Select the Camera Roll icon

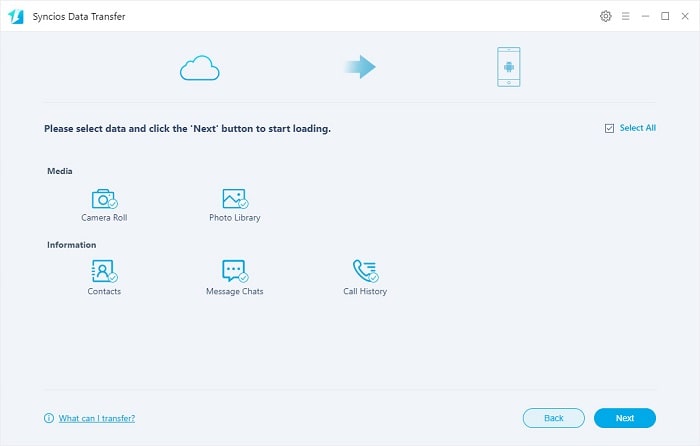104,199
